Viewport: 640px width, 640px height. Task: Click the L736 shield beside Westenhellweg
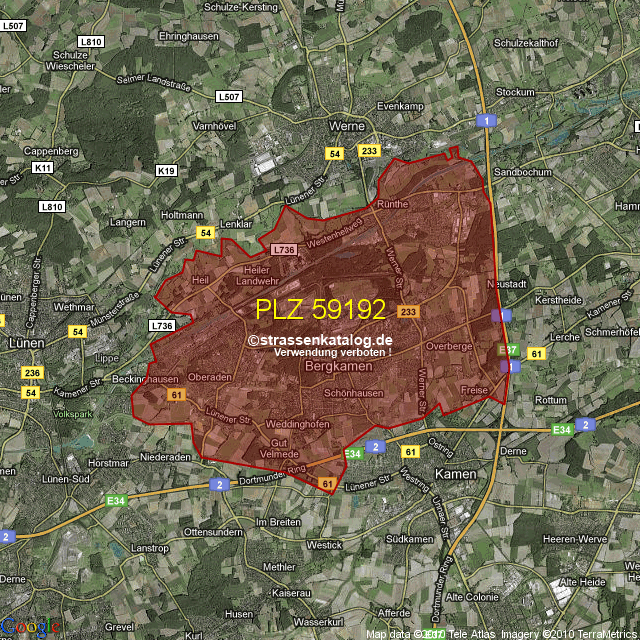pyautogui.click(x=284, y=249)
